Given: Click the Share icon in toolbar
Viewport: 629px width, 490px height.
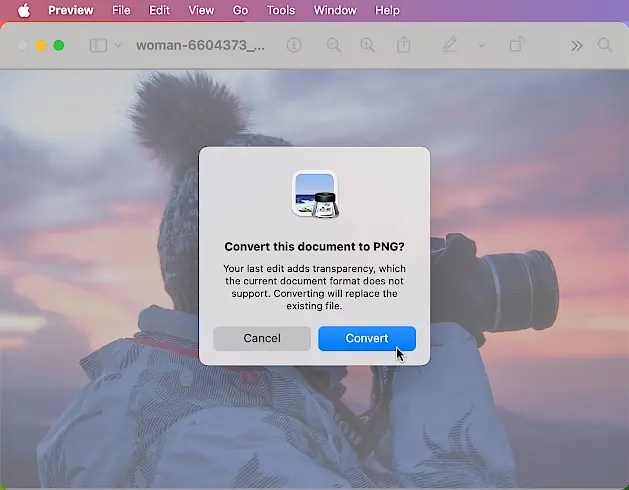Looking at the screenshot, I should (404, 45).
